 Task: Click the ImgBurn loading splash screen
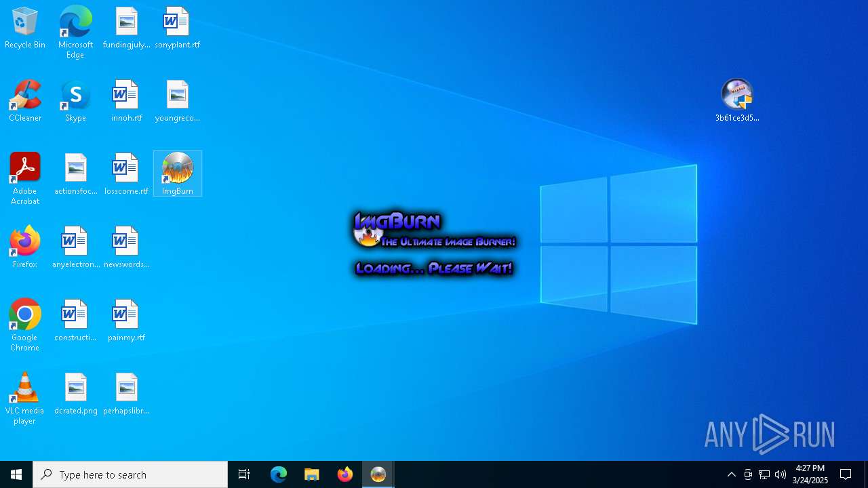(434, 245)
